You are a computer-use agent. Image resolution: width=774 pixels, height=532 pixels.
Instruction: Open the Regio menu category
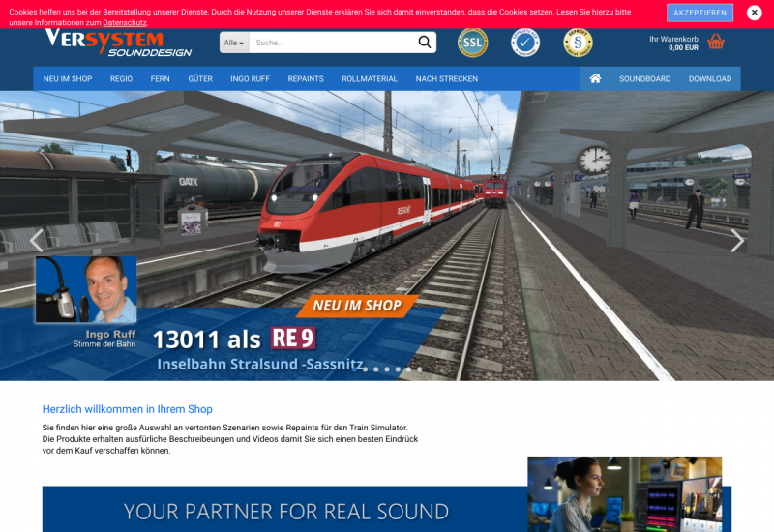pyautogui.click(x=121, y=79)
